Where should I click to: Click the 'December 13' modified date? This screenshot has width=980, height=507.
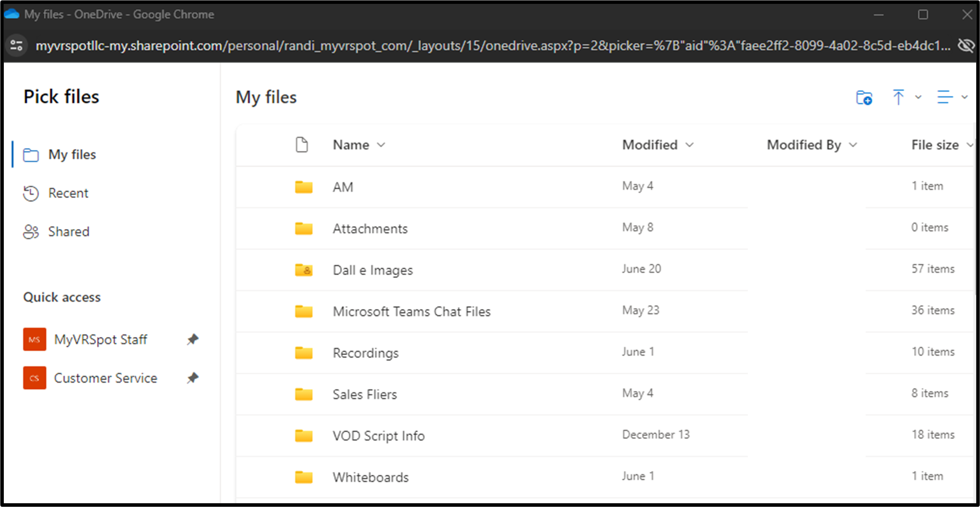(656, 435)
